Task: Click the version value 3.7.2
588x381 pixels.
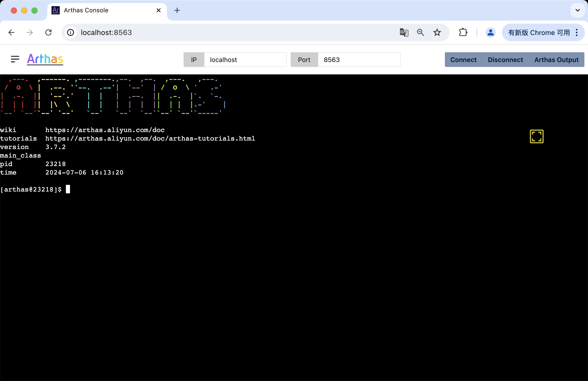Action: tap(56, 147)
